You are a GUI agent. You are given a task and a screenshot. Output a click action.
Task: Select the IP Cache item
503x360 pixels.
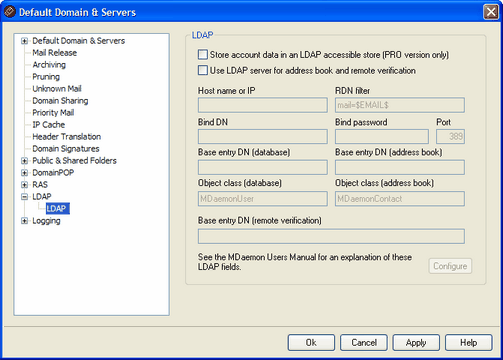point(49,125)
